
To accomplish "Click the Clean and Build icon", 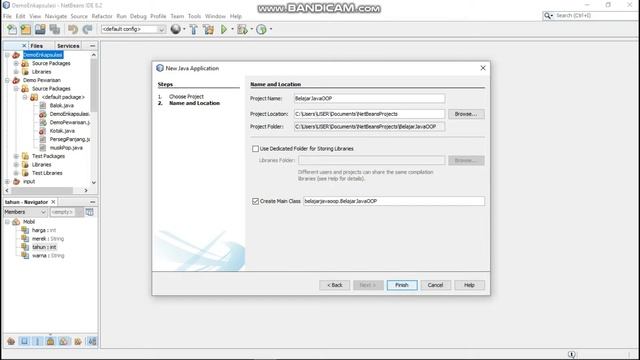I will click(209, 29).
